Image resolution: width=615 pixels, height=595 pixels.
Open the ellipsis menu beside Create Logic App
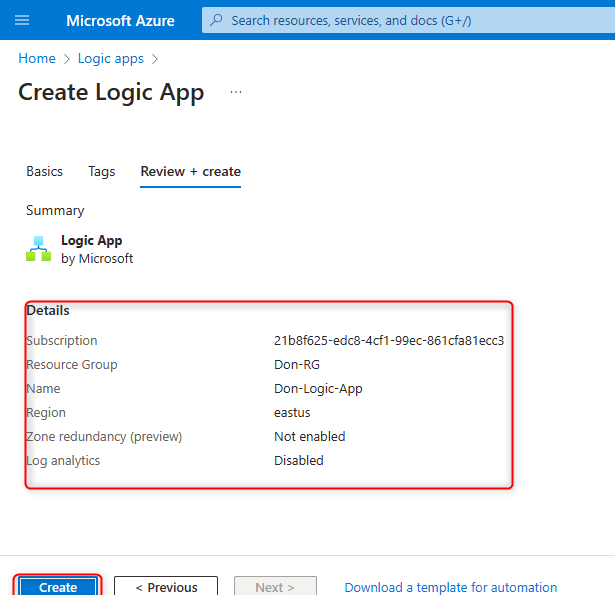click(x=236, y=92)
